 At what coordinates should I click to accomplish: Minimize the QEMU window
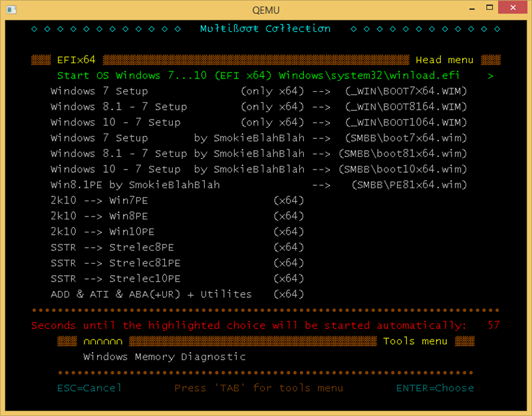[x=472, y=9]
